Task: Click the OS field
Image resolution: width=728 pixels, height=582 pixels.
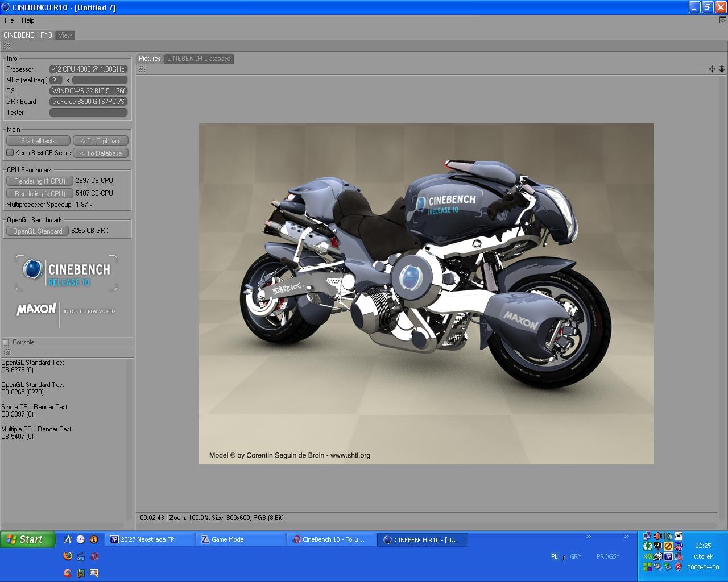Action: [88, 91]
